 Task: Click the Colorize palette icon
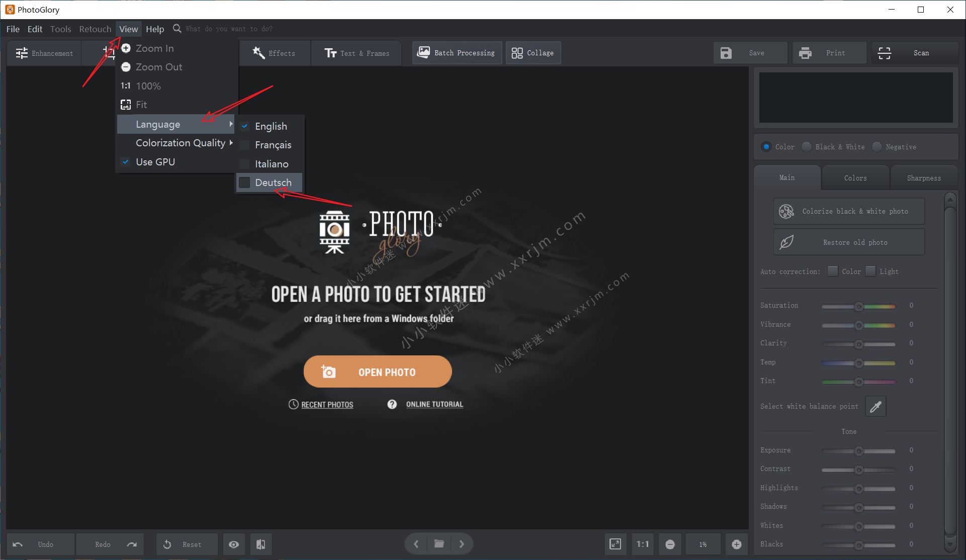[x=786, y=211]
